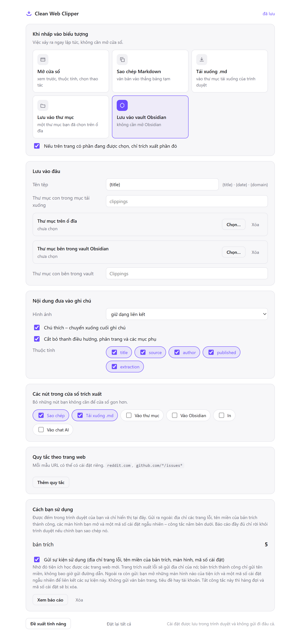The image size is (295, 644).
Task: Select the Lưu vào thư mục action card
Action: pos(71,117)
